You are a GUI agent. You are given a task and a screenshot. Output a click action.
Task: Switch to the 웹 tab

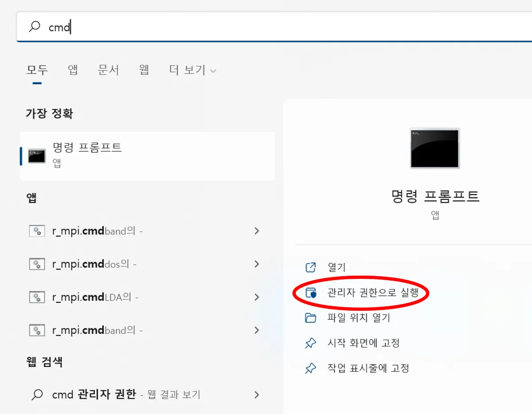(144, 70)
